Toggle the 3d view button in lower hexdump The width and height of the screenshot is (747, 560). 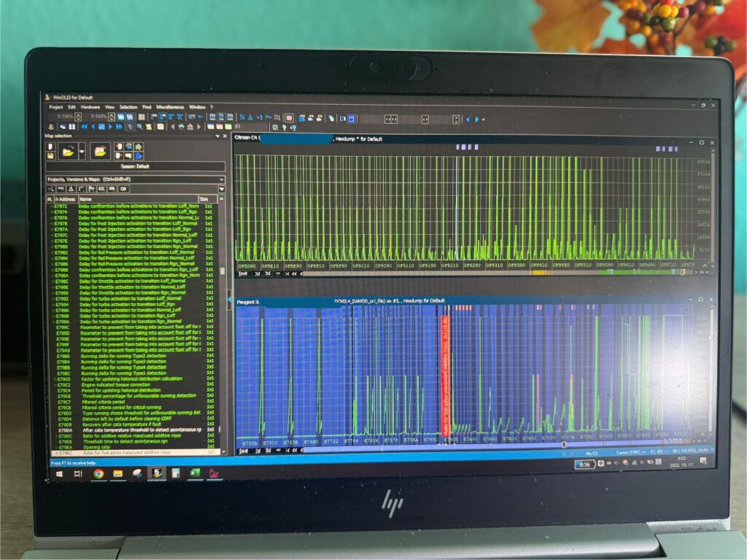(x=268, y=451)
